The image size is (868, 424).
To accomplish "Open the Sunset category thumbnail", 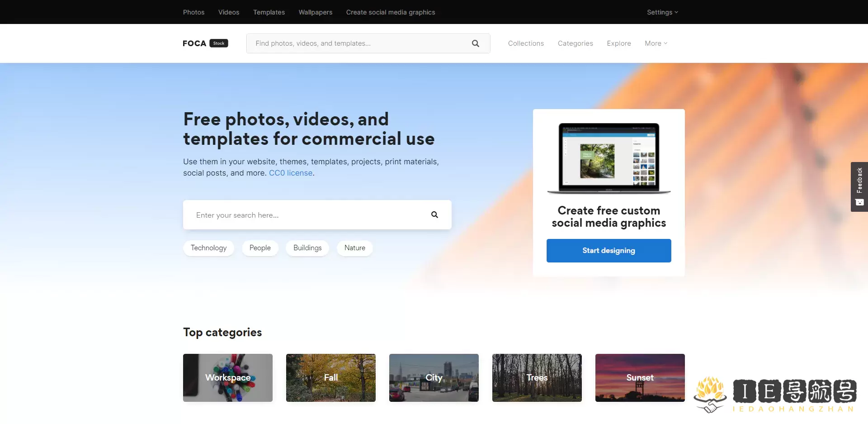I will point(640,378).
